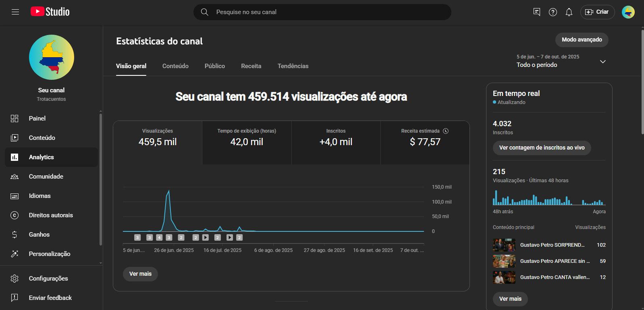Screen dimensions: 644x310
Task: Click the Personalização magic wand icon
Action: point(15,254)
